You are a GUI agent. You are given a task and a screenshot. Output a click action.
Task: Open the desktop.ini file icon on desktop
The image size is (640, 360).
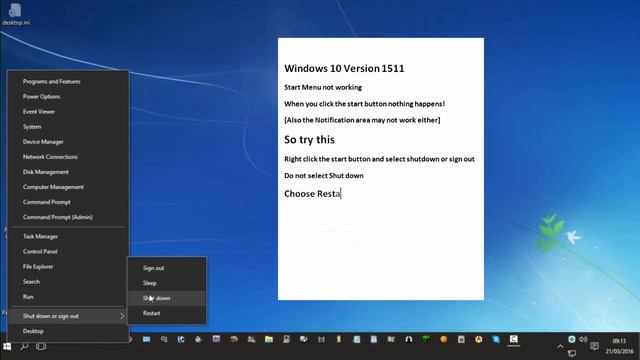coord(16,14)
